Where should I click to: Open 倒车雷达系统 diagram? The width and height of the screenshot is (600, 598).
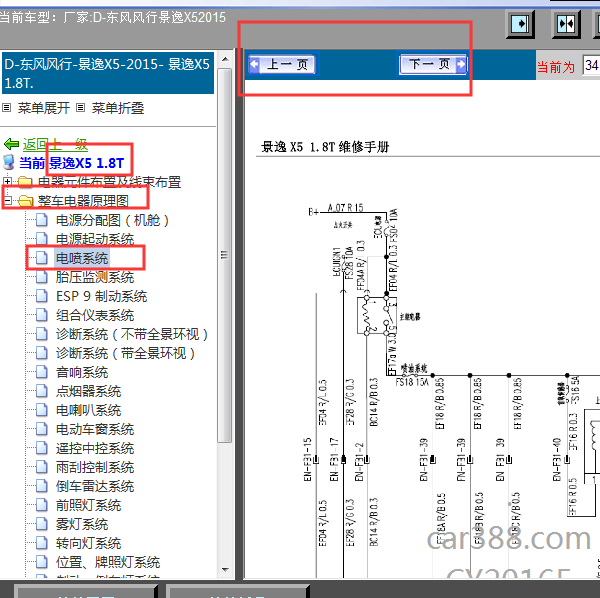[x=95, y=486]
